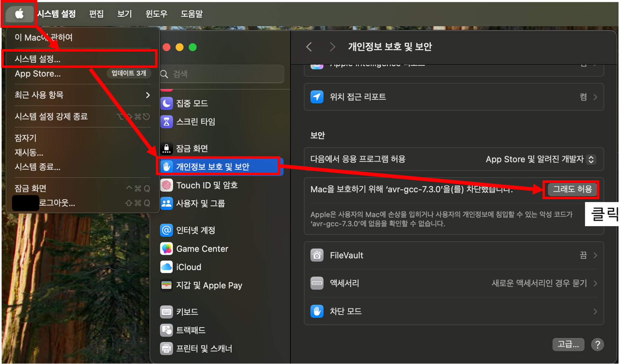
Task: Click the Touch ID fingerprint icon
Action: tap(166, 185)
